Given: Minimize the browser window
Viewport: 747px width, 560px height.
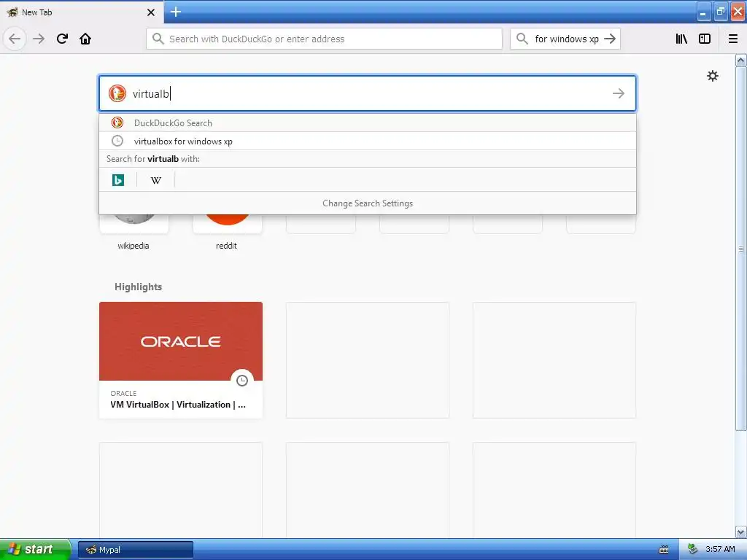Looking at the screenshot, I should coord(704,12).
